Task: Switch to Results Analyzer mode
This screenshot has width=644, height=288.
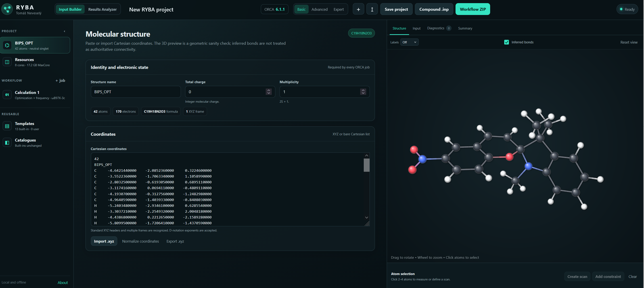Action: click(x=102, y=9)
